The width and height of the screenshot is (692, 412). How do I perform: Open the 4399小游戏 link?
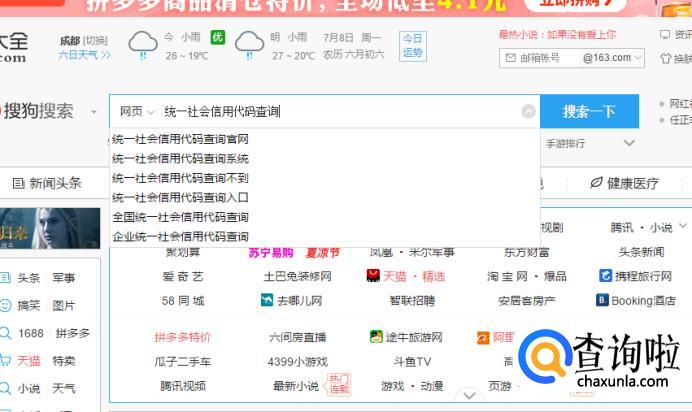coord(297,362)
